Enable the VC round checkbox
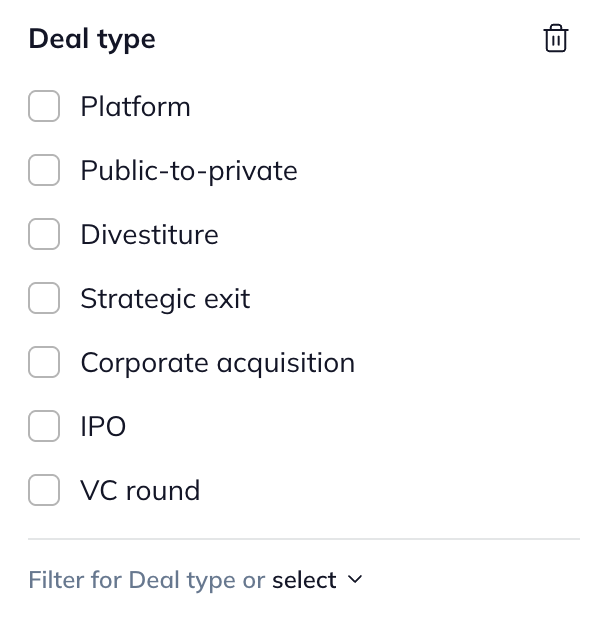Screen dimensions: 608x618 (44, 491)
